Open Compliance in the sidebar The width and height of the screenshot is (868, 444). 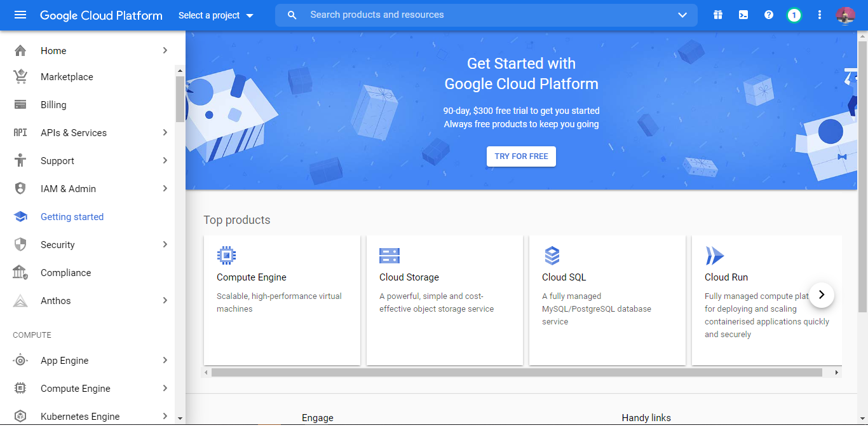tap(66, 273)
